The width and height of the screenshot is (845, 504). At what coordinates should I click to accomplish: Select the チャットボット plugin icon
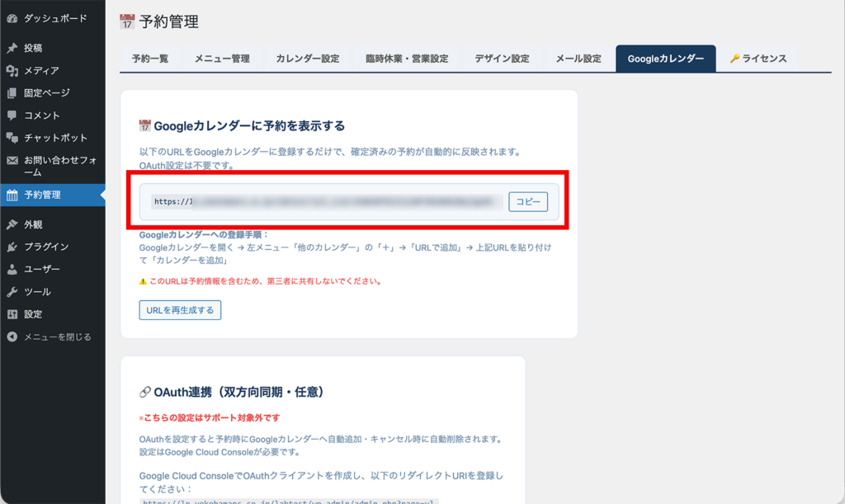pos(12,139)
